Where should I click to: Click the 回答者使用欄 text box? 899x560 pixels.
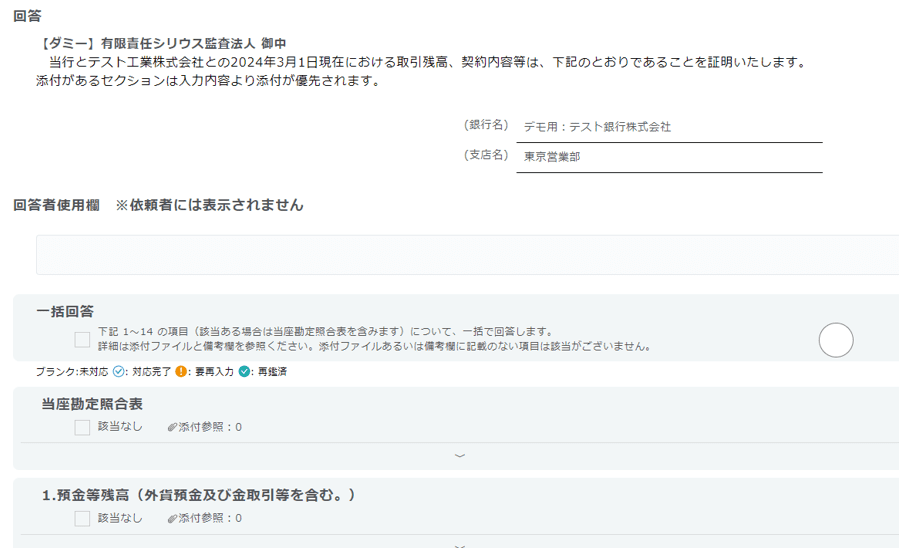tap(467, 255)
